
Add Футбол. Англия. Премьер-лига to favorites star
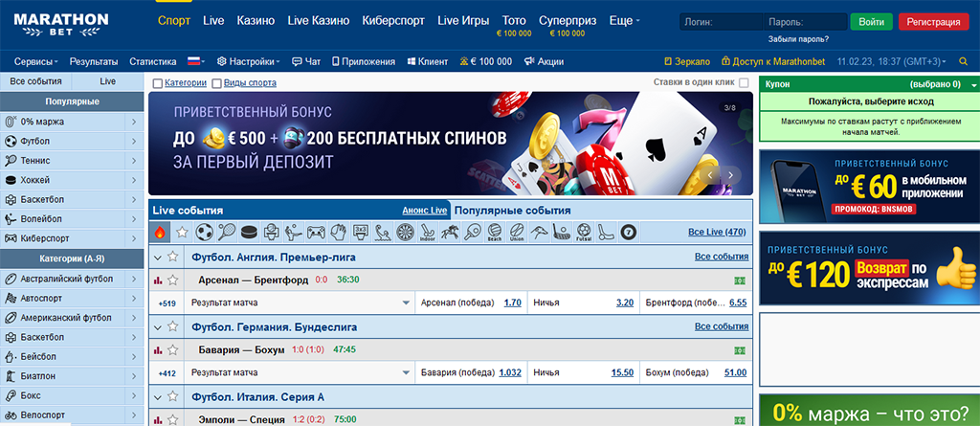pos(173,257)
